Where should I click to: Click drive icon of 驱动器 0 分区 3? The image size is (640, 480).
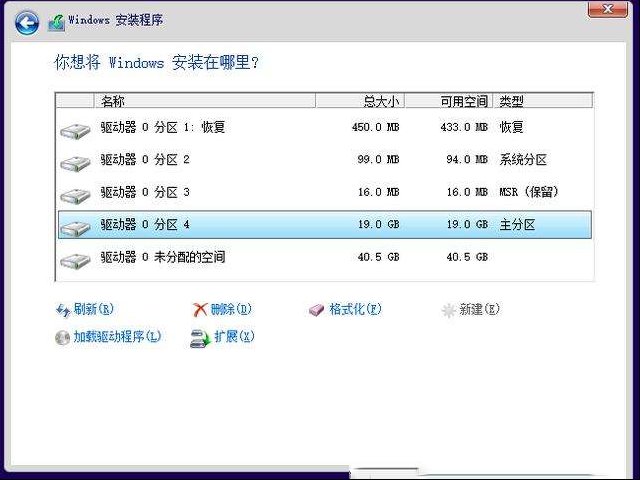75,196
